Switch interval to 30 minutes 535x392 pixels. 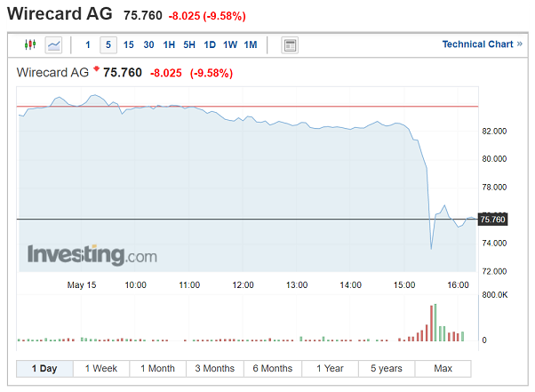[148, 44]
